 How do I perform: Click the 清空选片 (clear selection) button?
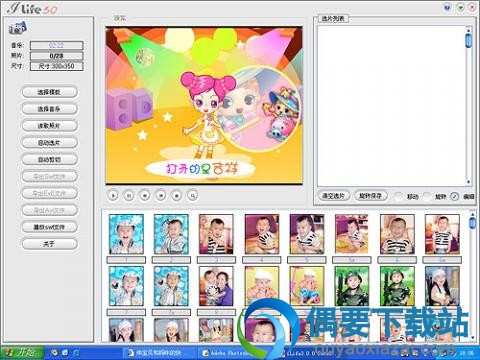(x=334, y=196)
